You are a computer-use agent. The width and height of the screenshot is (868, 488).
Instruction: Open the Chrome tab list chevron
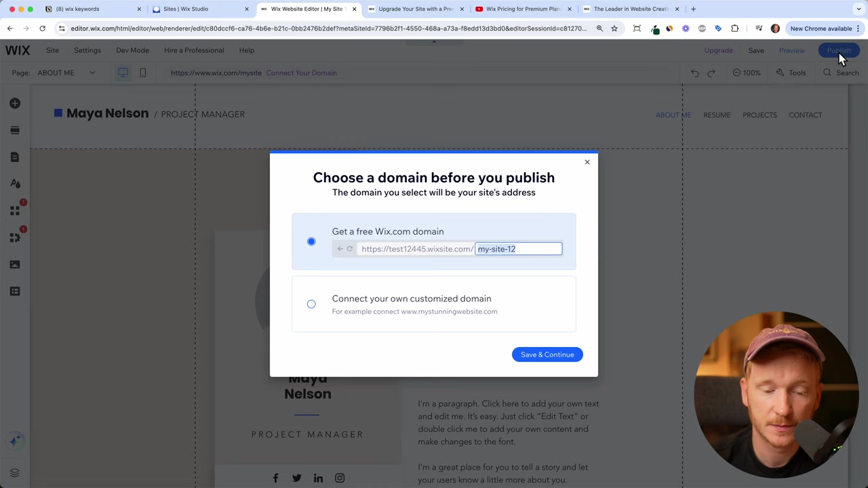tap(859, 9)
